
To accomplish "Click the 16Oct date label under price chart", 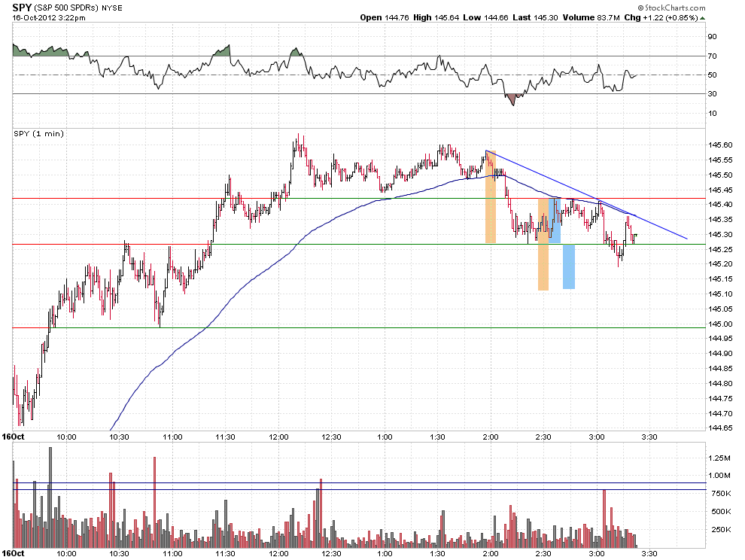I will click(13, 437).
